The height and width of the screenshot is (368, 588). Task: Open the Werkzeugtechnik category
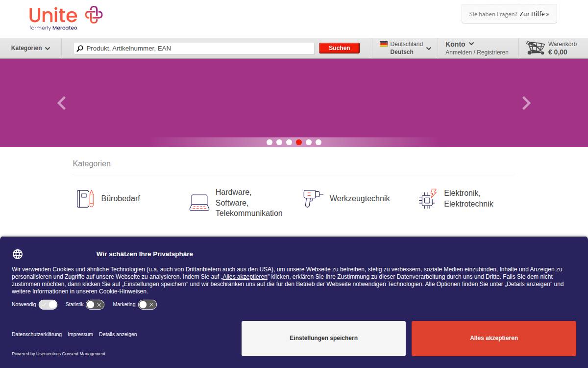pos(360,199)
